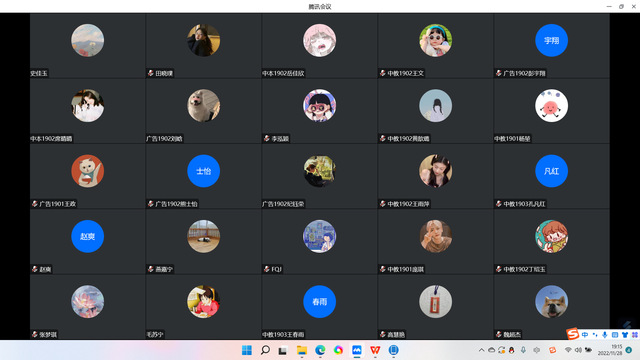Launch Microsoft Edge from taskbar

click(320, 350)
